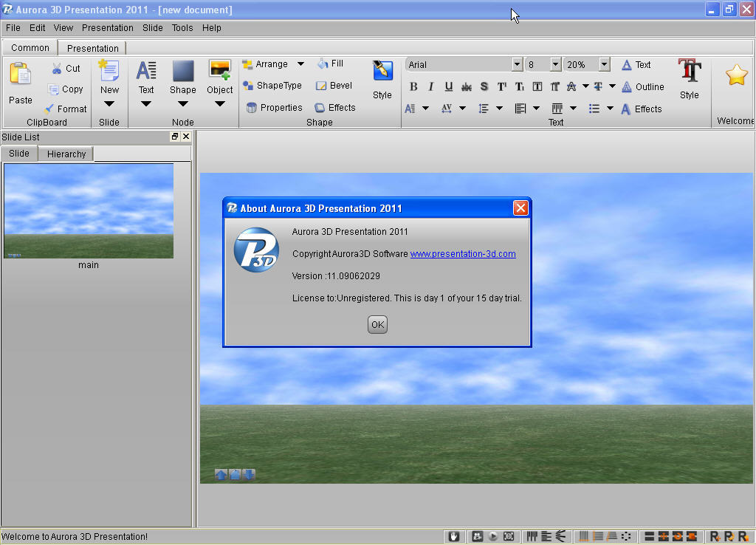Image resolution: width=756 pixels, height=545 pixels.
Task: Open shape Effects settings
Action: tap(335, 107)
